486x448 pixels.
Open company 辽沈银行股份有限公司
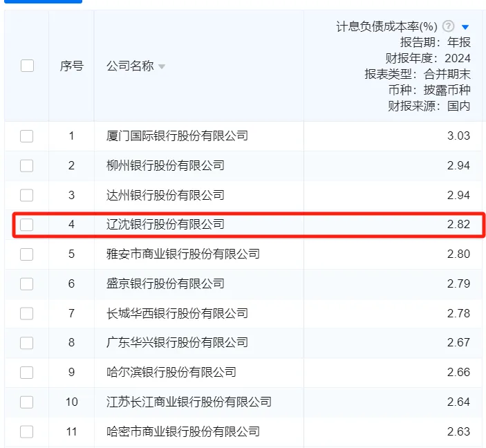pyautogui.click(x=165, y=224)
